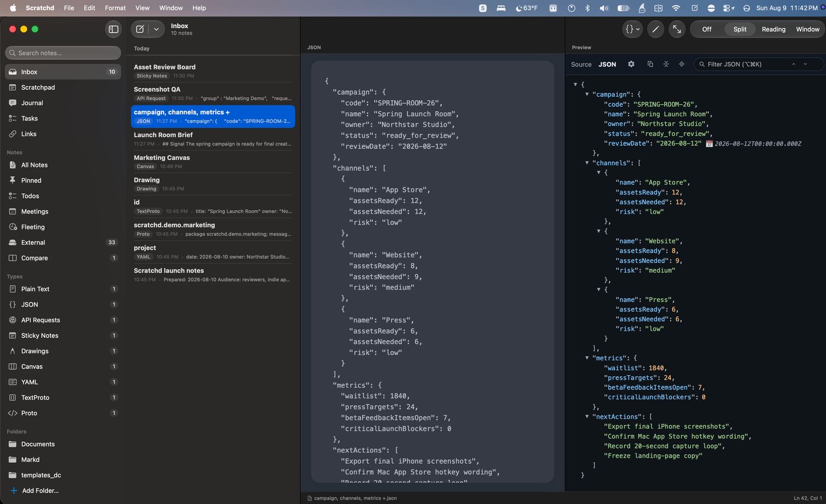Open the Documents folder
The width and height of the screenshot is (826, 504).
point(63,444)
